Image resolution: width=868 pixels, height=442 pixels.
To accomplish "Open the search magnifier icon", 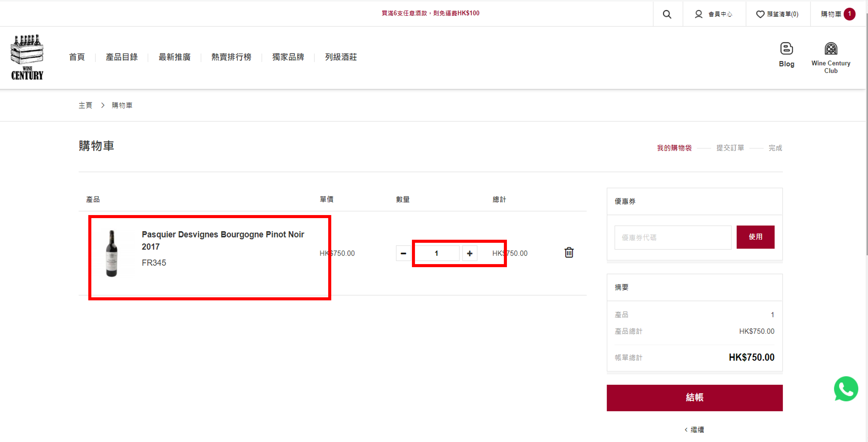I will (667, 14).
